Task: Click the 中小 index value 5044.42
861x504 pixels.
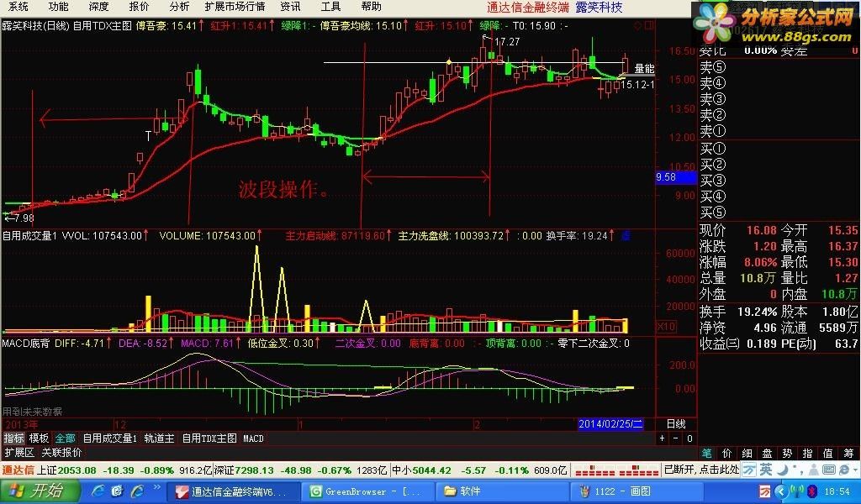Action: 431,470
